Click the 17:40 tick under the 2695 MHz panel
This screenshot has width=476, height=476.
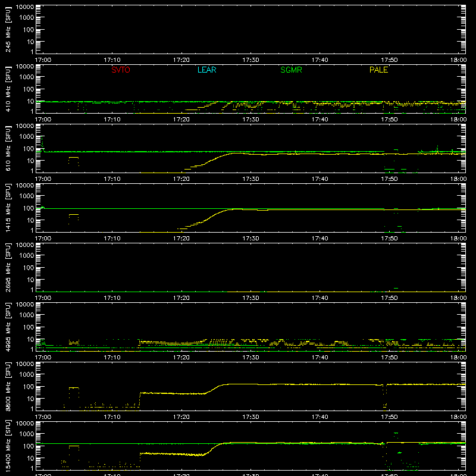click(320, 298)
